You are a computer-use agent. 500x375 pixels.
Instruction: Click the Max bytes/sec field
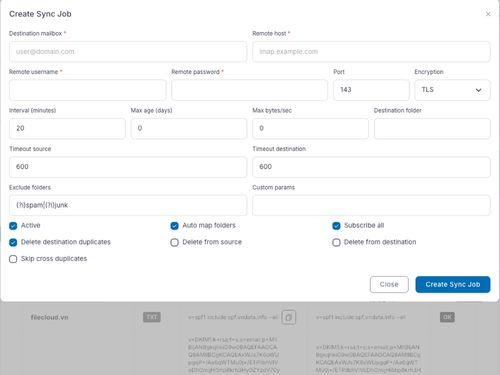pyautogui.click(x=311, y=128)
